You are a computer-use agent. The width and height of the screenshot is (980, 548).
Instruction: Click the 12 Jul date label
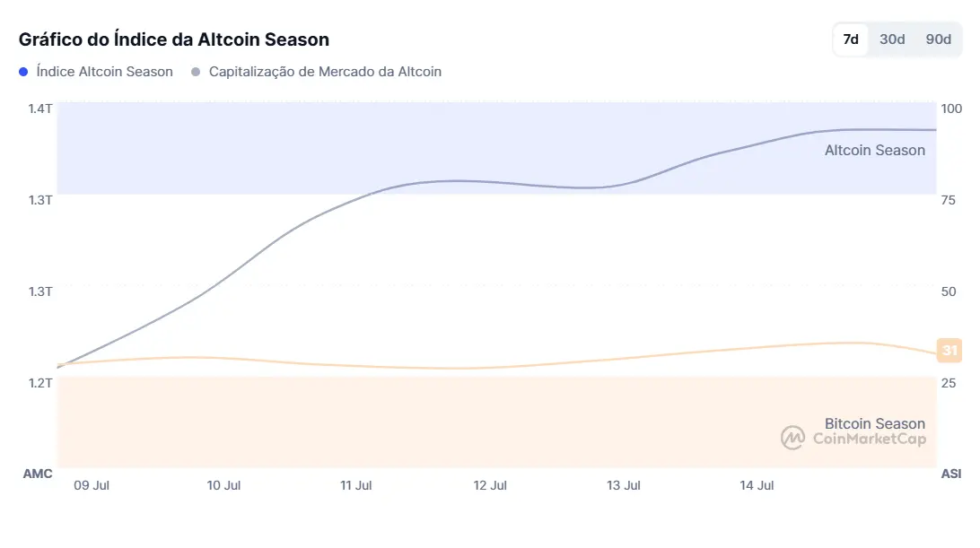pos(490,485)
